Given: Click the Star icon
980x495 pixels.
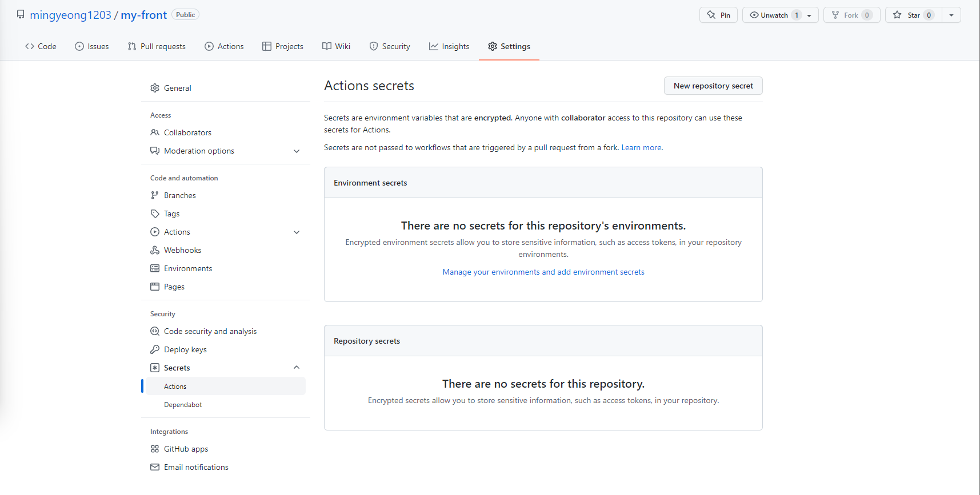Looking at the screenshot, I should coord(897,15).
